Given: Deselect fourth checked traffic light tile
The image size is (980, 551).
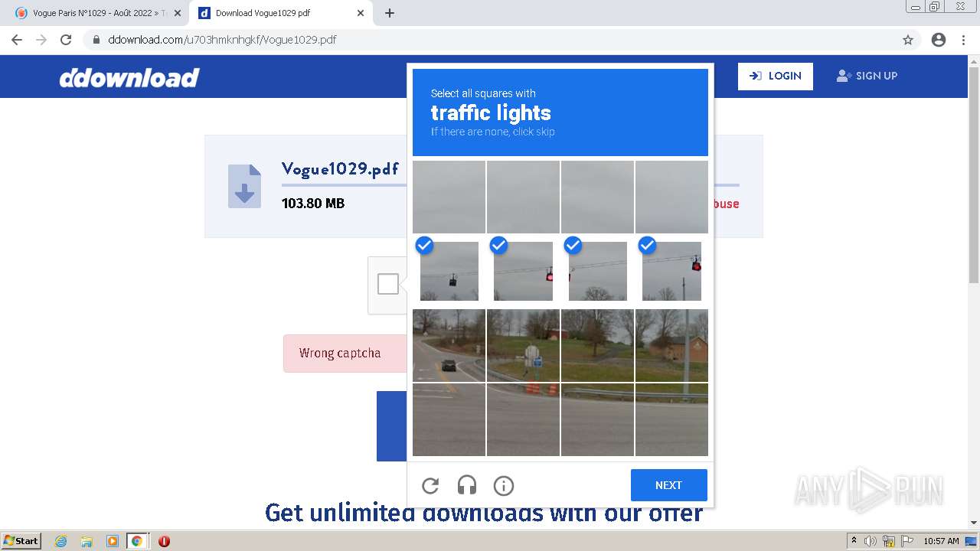Looking at the screenshot, I should (671, 271).
